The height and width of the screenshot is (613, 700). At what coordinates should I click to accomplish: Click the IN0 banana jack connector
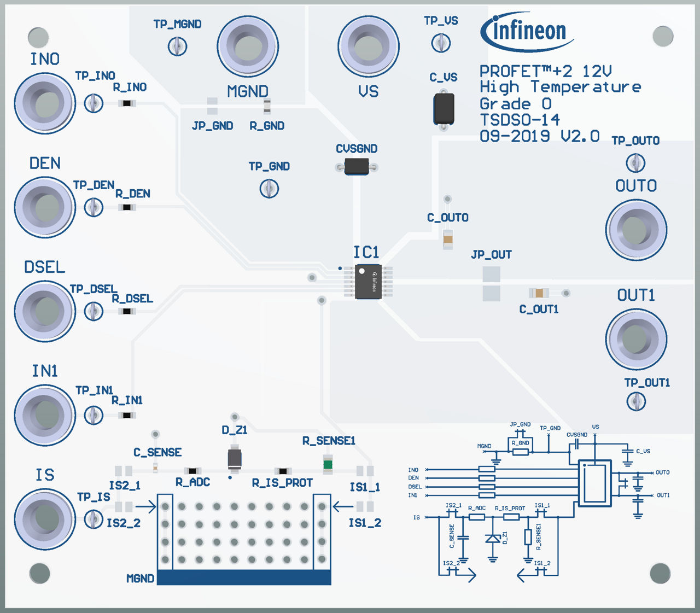(x=45, y=103)
